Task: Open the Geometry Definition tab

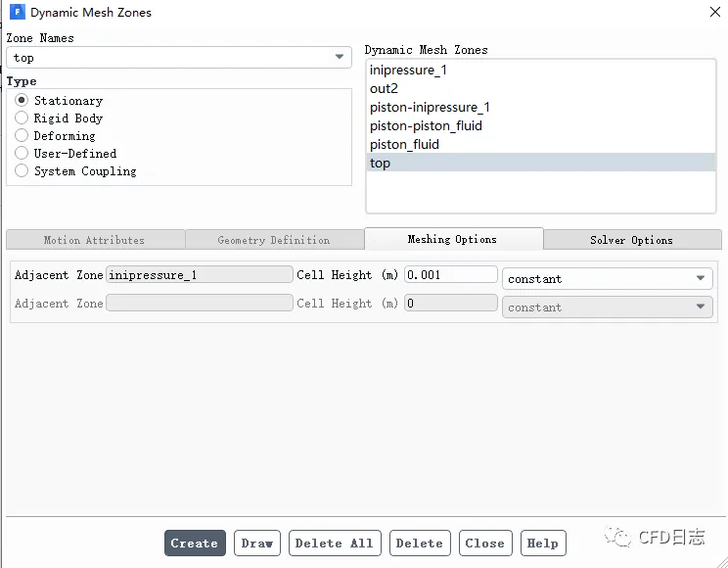Action: click(x=274, y=240)
